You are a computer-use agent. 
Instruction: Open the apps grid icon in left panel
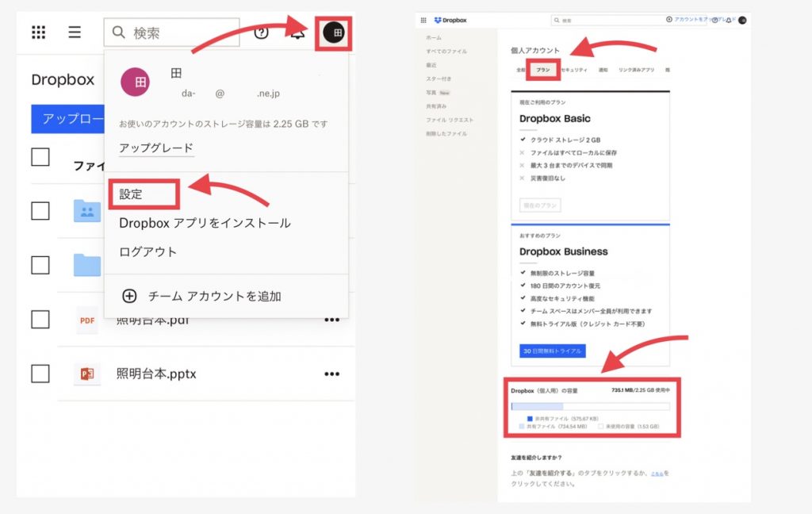[x=38, y=33]
